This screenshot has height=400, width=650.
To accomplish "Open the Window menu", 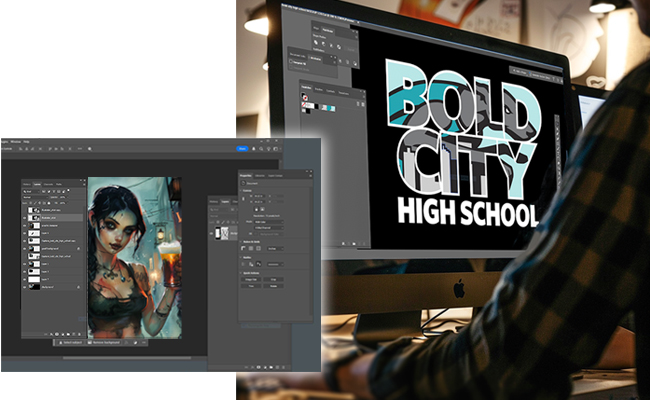I will click(x=19, y=142).
